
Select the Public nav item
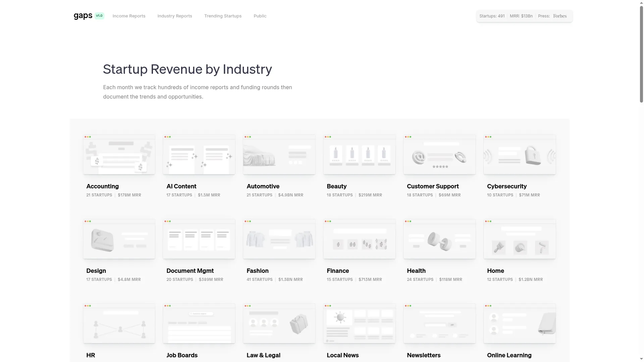tap(260, 16)
